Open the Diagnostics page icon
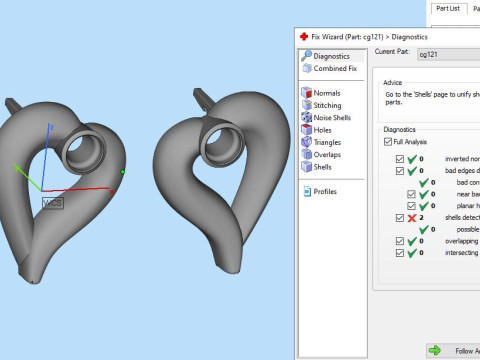The width and height of the screenshot is (480, 360). pyautogui.click(x=306, y=56)
